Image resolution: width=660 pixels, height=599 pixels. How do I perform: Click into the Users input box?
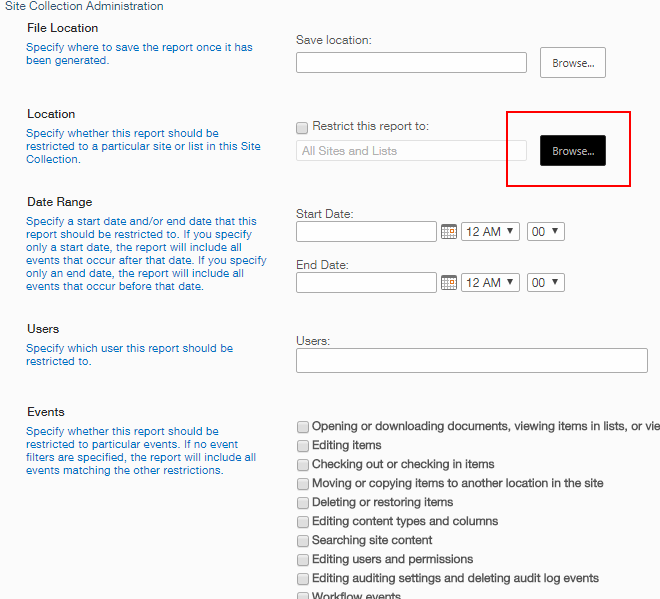pyautogui.click(x=472, y=360)
